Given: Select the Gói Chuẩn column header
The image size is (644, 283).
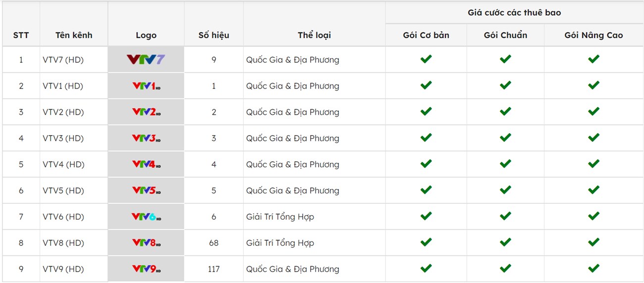Looking at the screenshot, I should tap(505, 35).
